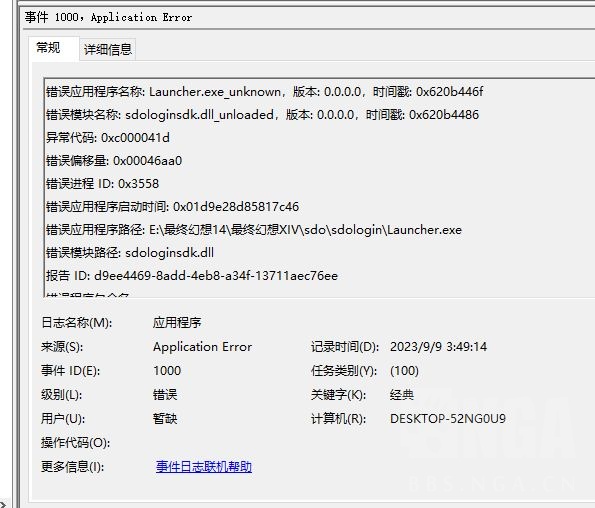Click the task category value (100)
The width and height of the screenshot is (595, 508).
[x=404, y=371]
